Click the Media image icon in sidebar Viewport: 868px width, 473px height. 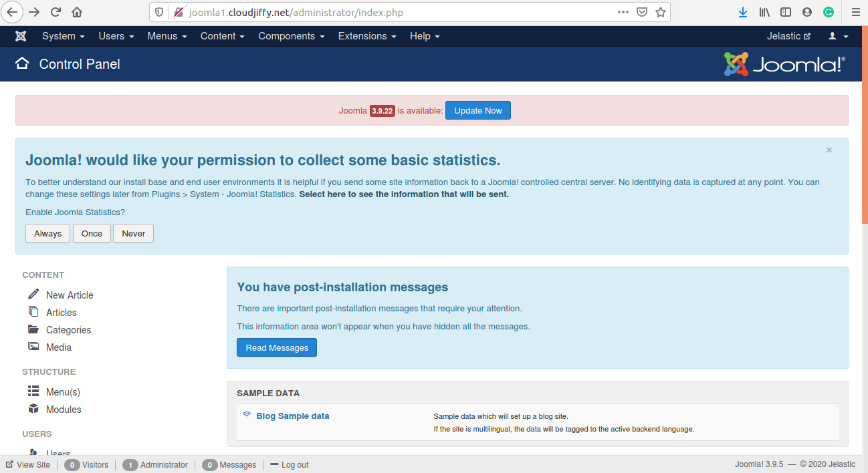click(33, 347)
